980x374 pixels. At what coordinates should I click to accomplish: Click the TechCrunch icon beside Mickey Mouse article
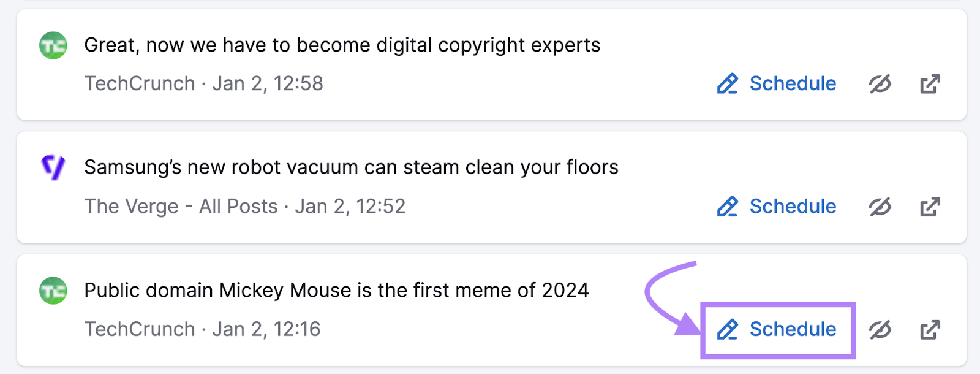click(54, 290)
